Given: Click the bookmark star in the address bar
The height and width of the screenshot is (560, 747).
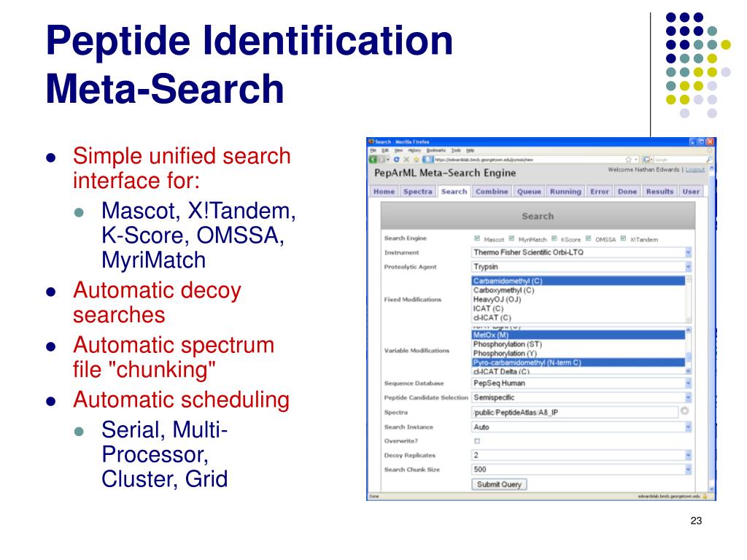Looking at the screenshot, I should click(x=628, y=160).
